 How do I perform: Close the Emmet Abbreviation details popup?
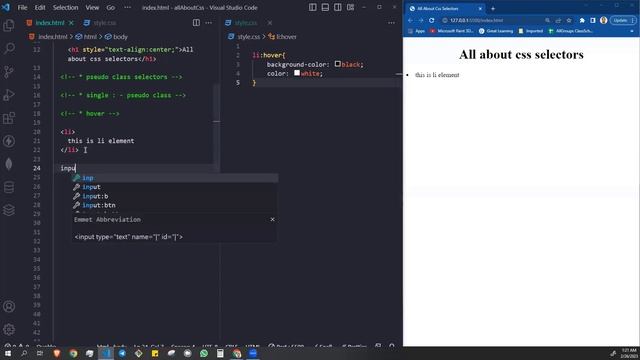click(x=272, y=220)
